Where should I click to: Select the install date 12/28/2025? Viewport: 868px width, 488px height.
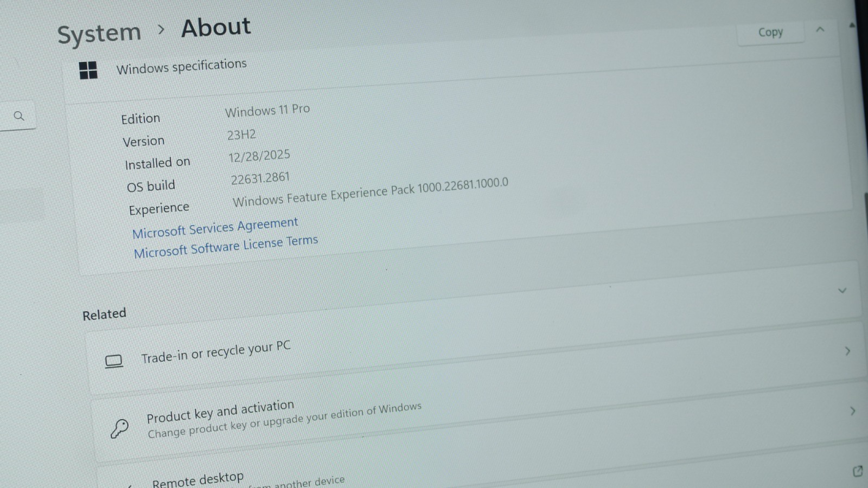tap(259, 156)
